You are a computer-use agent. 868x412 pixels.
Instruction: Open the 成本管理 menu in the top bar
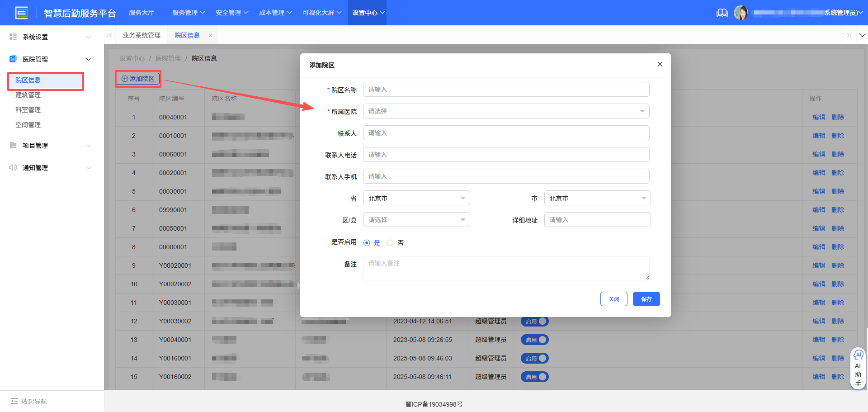pos(275,13)
